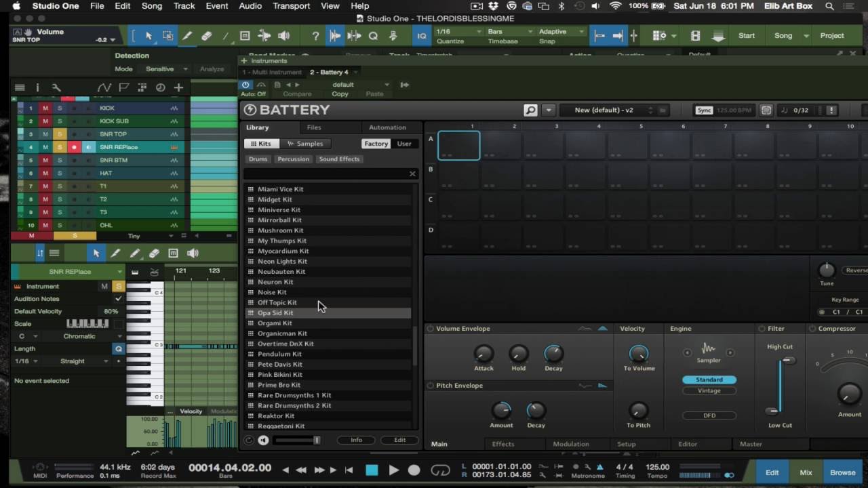The image size is (868, 488).
Task: Click the global Mute button below tracks
Action: (31, 236)
